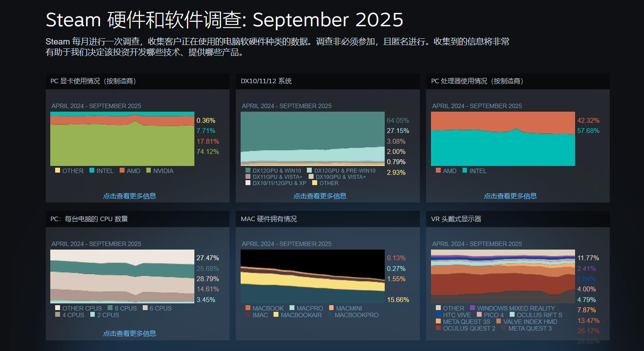644x351 pixels.
Task: Click the 74.12% NVIDIA share label
Action: [208, 152]
